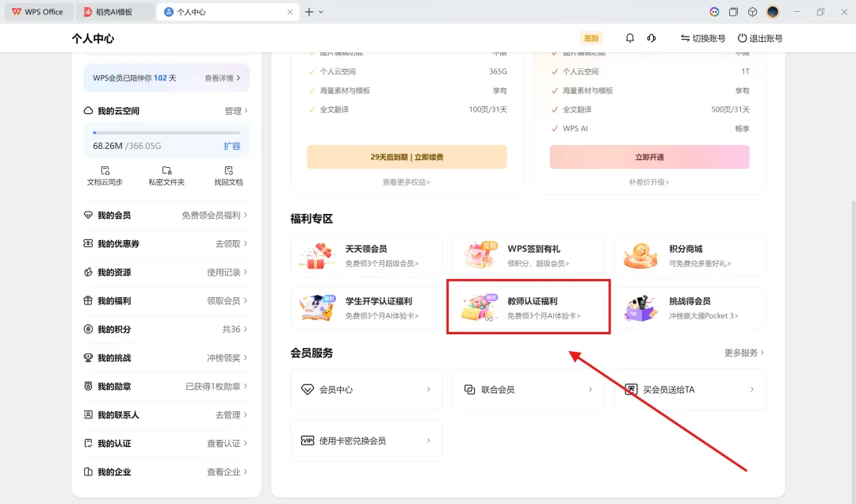This screenshot has width=856, height=504.
Task: Open 我的优惠券 sidebar entry
Action: click(166, 243)
